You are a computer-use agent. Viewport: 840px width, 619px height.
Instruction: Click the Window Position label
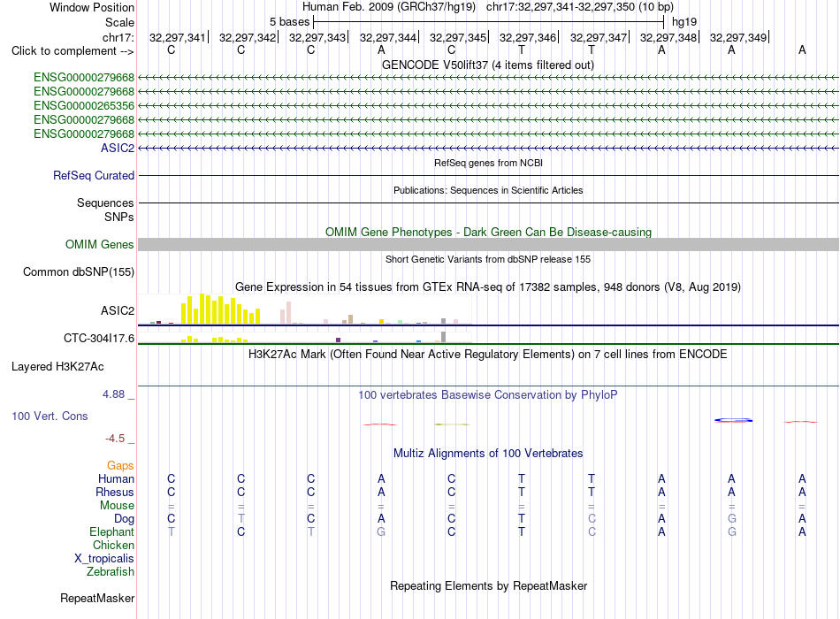pos(92,7)
